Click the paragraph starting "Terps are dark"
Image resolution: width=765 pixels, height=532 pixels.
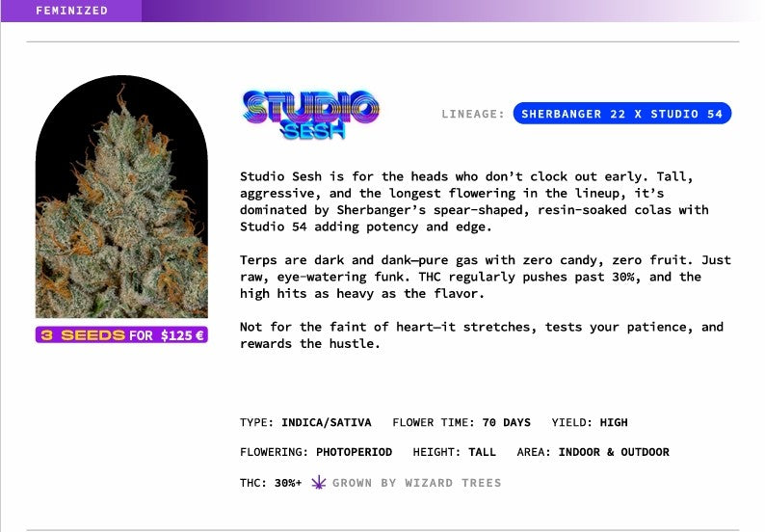tap(485, 277)
